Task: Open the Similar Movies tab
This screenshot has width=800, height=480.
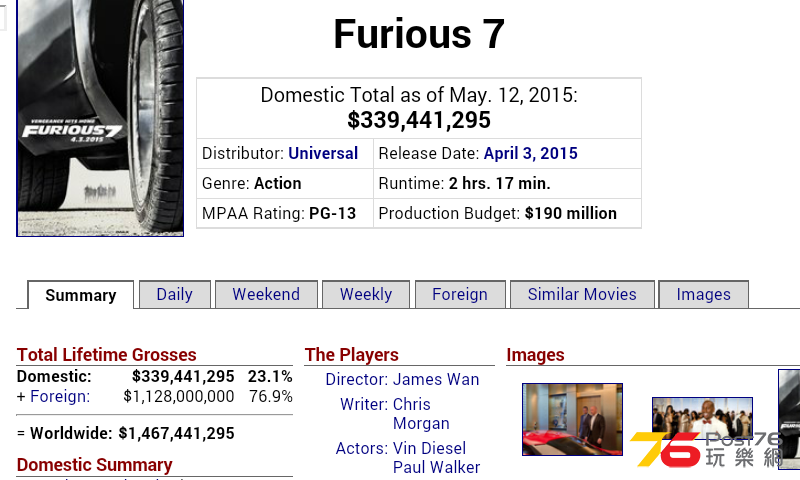Action: [582, 294]
